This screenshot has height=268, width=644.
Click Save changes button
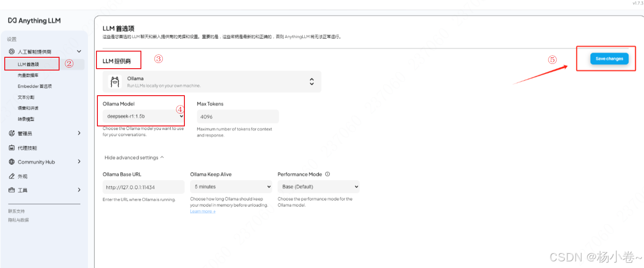pos(609,59)
